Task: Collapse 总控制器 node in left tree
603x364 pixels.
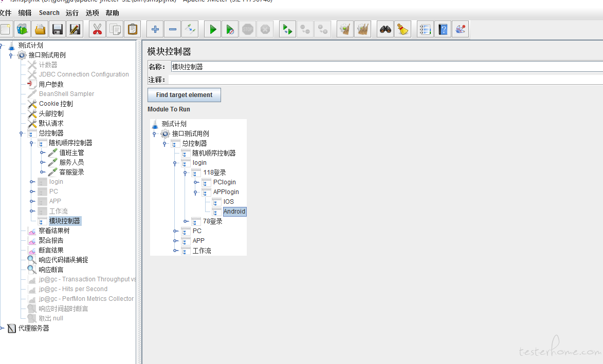Action: click(21, 133)
